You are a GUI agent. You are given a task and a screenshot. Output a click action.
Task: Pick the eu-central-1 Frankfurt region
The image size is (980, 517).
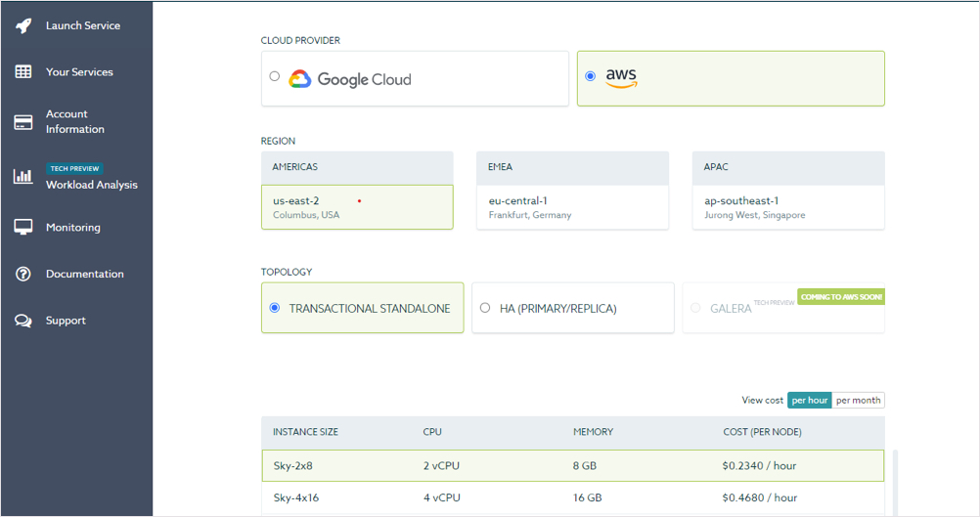click(x=572, y=207)
